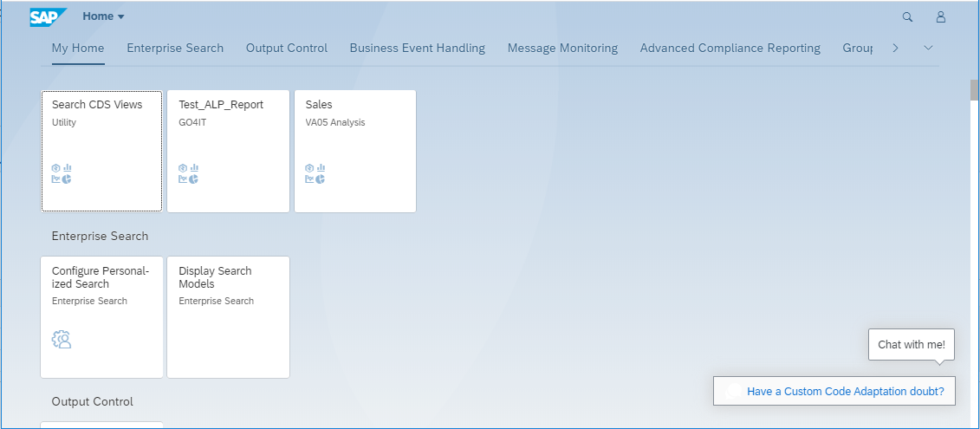Click GO4IT subtitle text
This screenshot has height=429, width=980.
coord(192,122)
